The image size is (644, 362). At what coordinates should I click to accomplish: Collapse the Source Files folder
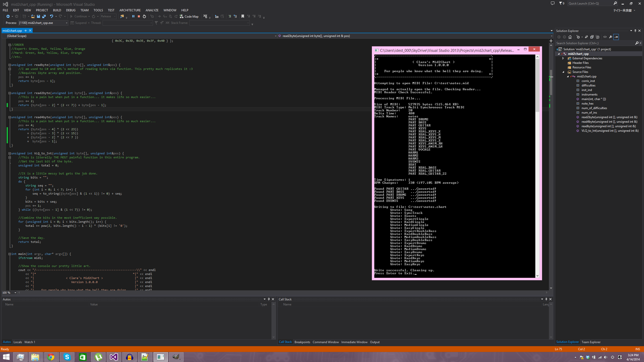(563, 72)
